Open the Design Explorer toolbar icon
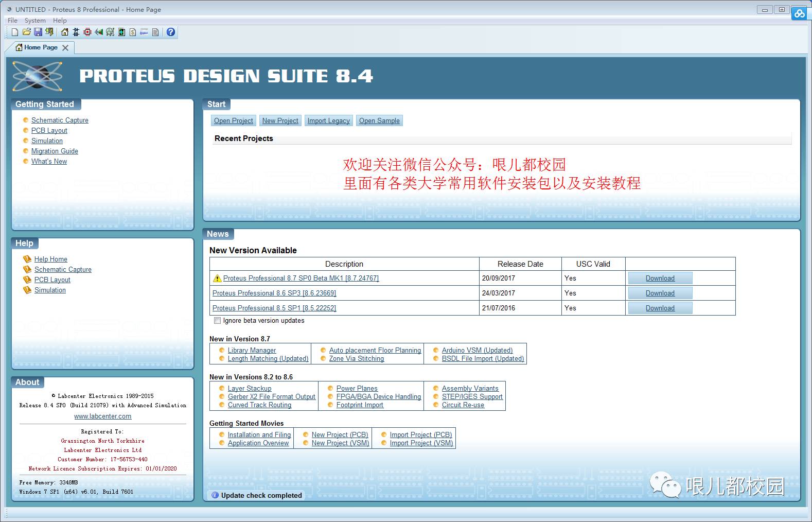 [121, 32]
